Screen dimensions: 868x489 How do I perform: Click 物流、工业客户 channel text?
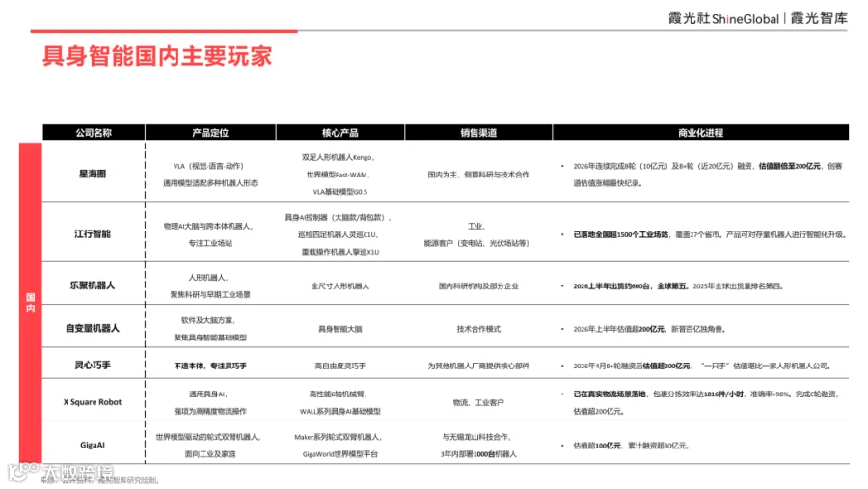click(478, 402)
